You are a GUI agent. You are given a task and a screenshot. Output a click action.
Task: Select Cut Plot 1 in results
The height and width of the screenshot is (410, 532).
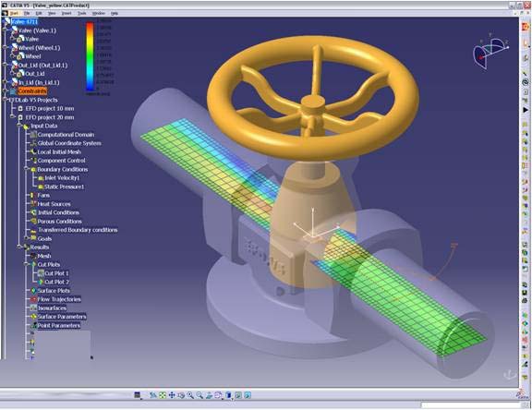click(56, 273)
